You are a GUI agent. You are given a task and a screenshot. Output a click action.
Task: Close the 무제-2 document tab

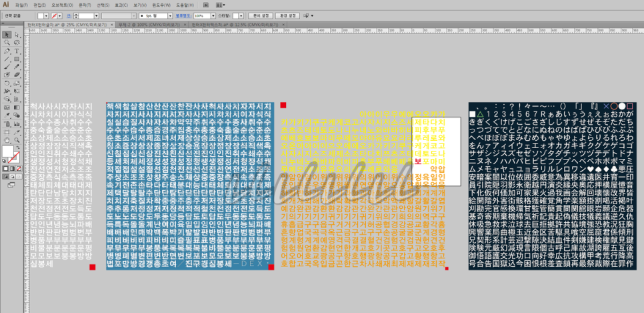coord(185,25)
